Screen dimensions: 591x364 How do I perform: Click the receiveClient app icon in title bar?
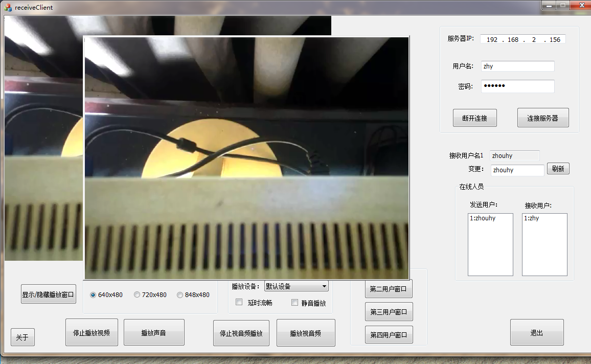point(8,7)
